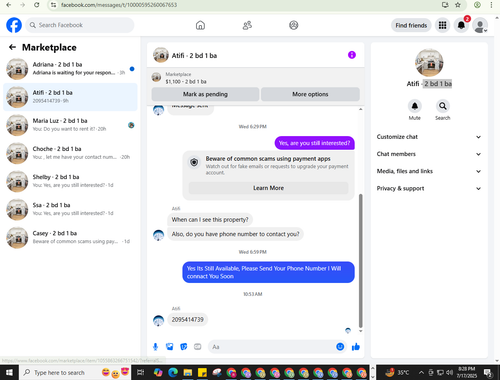Viewport: 500px width, 380px height.
Task: Go to the Home feed icon
Action: click(x=200, y=25)
